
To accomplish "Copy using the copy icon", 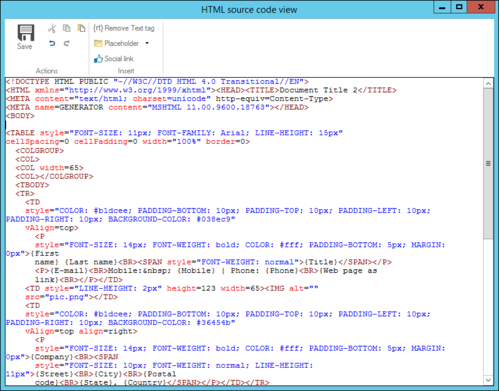I will pos(67,28).
